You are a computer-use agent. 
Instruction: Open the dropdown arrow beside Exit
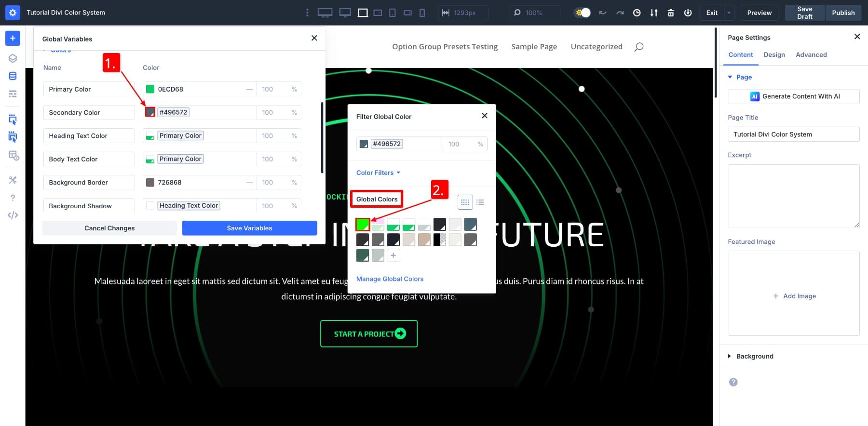click(x=729, y=13)
